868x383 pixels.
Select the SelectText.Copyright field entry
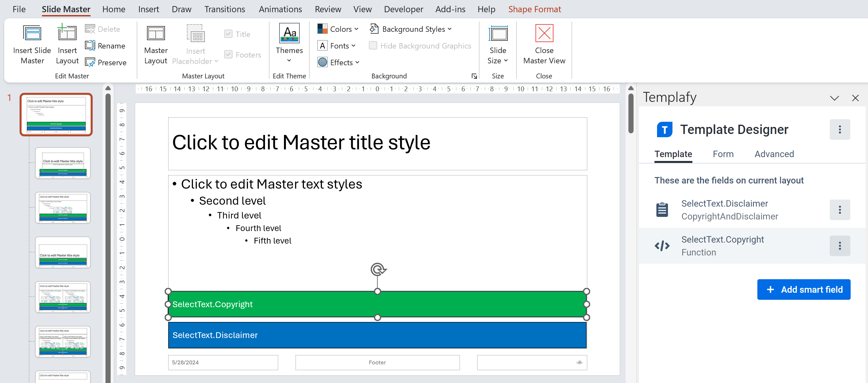752,246
